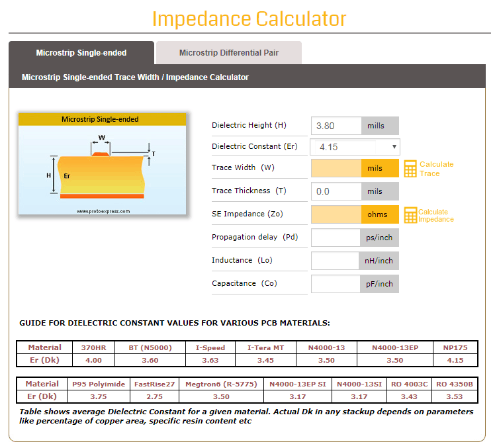Click the nH/inch unit label
Viewport: 497px width, 448px height.
[379, 261]
